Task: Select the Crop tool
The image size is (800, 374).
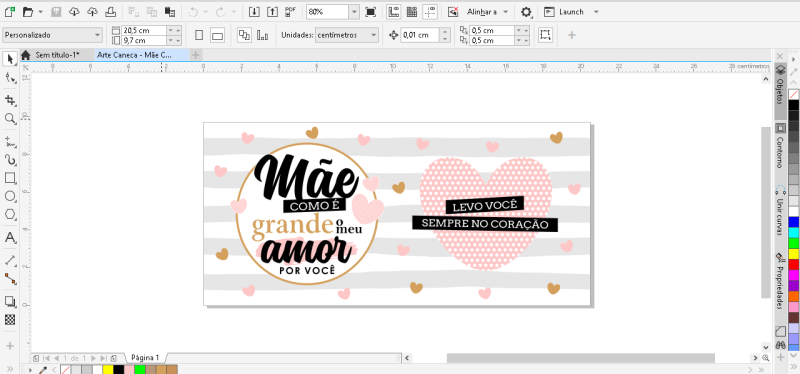Action: [10, 100]
